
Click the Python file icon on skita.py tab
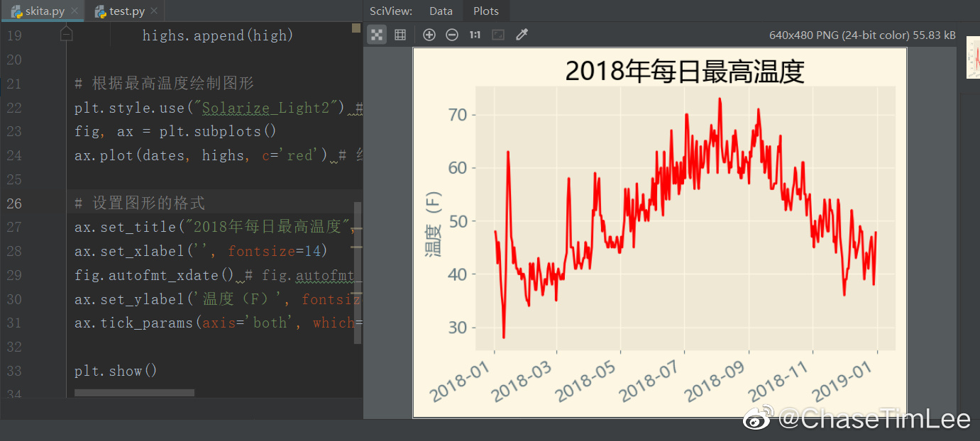click(x=16, y=11)
